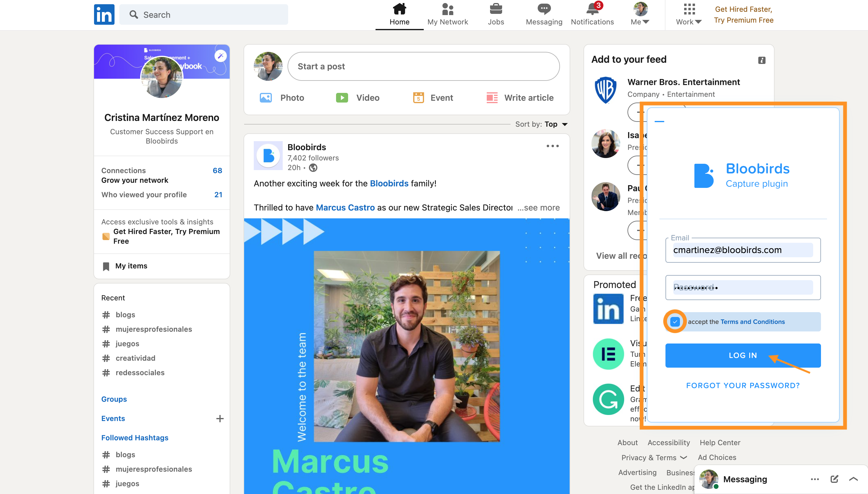Screen dimensions: 868x494
Task: Open Cristina Martínez Moreno profile photo
Action: (162, 77)
